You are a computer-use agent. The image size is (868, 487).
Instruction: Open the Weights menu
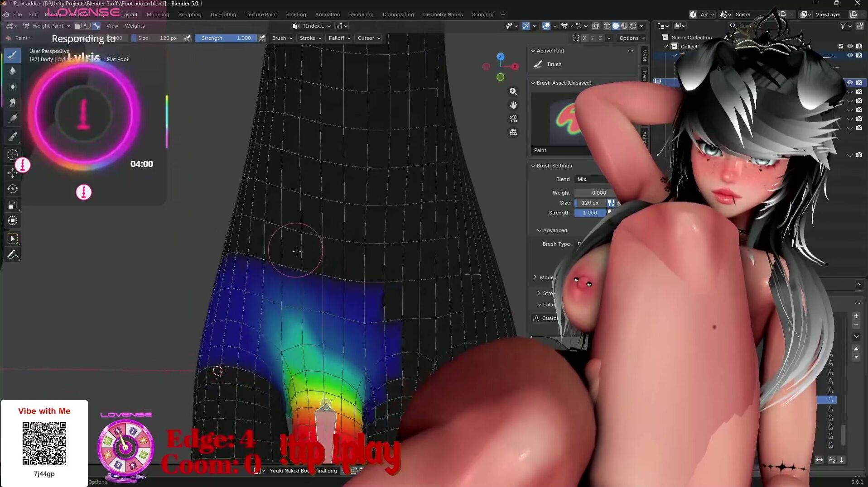pos(135,26)
